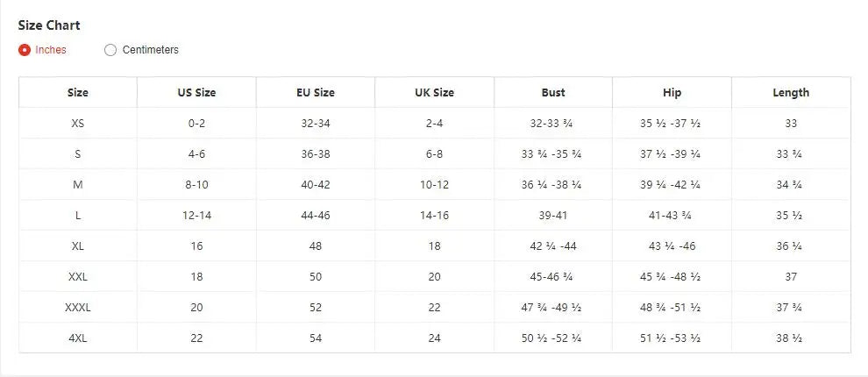Click the length value 37 cell
This screenshot has width=868, height=377.
tap(791, 277)
